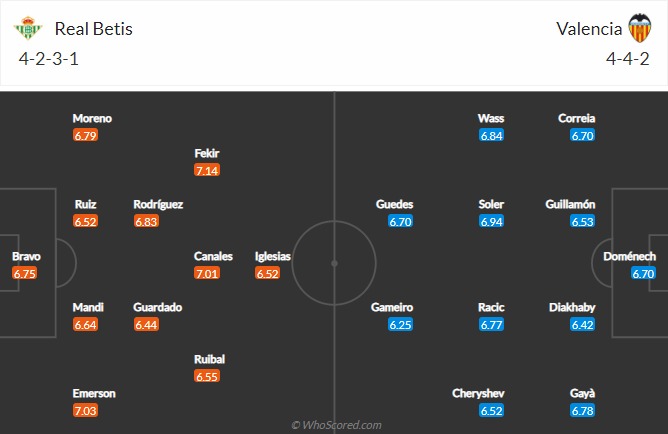Click Doménech's 6.70 rating badge
The image size is (668, 434).
click(643, 273)
